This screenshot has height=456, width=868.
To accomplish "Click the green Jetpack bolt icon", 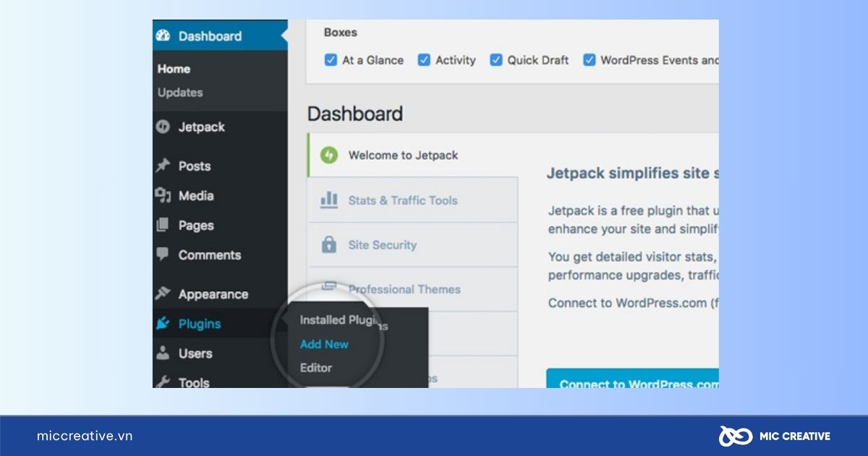I will coord(329,155).
